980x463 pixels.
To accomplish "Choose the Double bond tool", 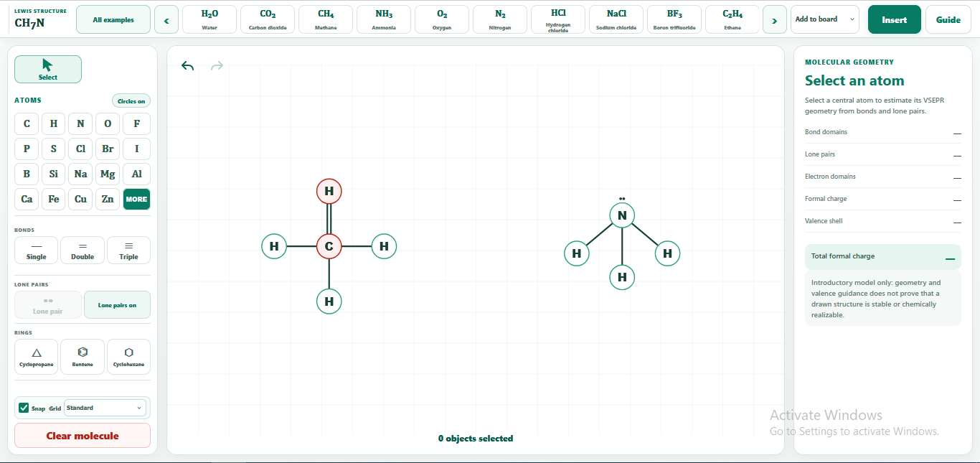I will (x=83, y=250).
